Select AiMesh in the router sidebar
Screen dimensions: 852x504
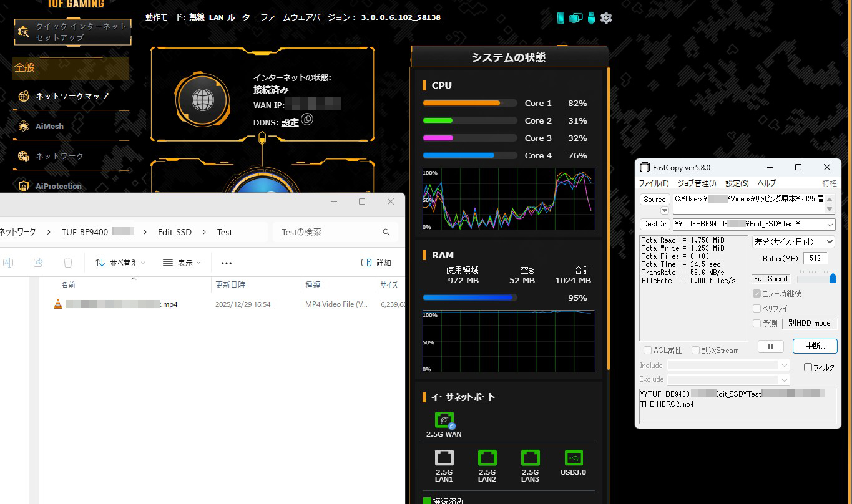(x=49, y=126)
